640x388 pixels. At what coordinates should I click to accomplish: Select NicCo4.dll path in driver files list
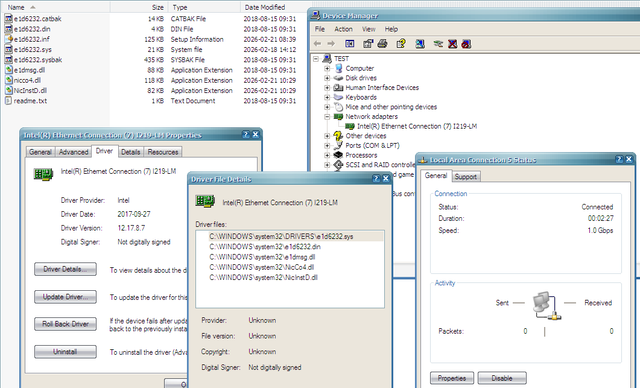coord(262,267)
